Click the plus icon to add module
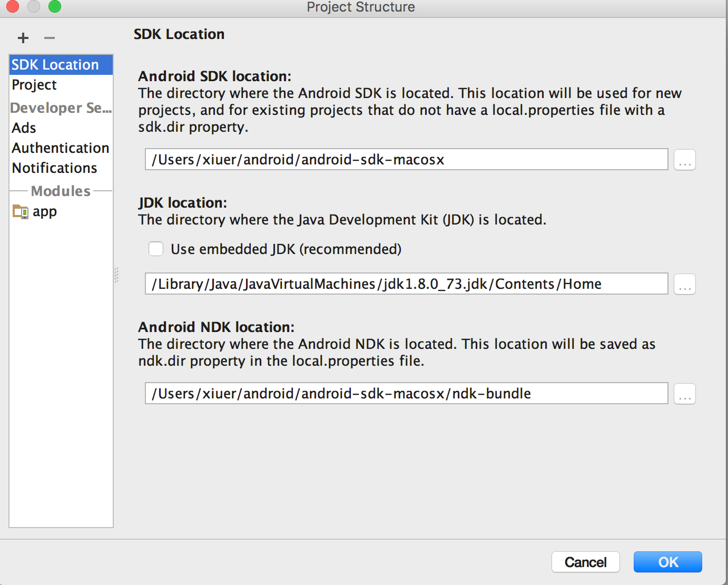This screenshot has height=585, width=728. pos(23,38)
